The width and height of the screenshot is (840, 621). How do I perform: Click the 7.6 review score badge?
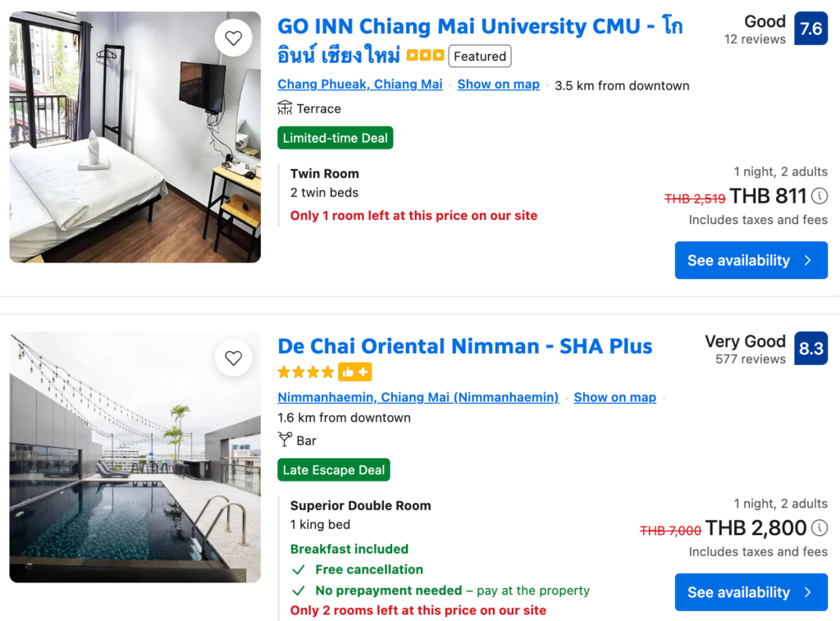point(810,29)
